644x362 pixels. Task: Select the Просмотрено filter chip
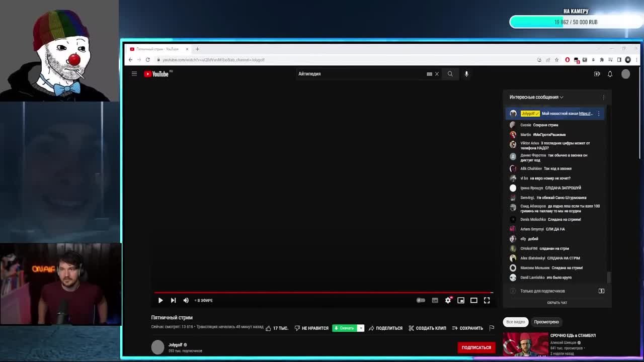click(546, 322)
